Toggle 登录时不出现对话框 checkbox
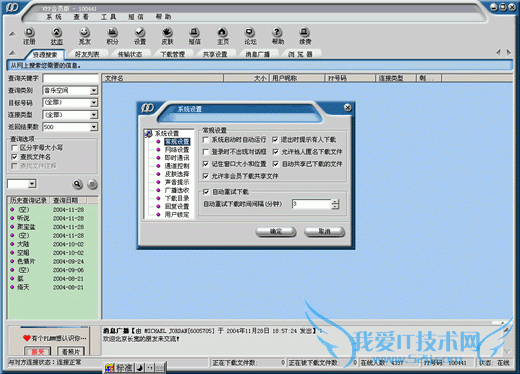This screenshot has height=374, width=520. 206,152
